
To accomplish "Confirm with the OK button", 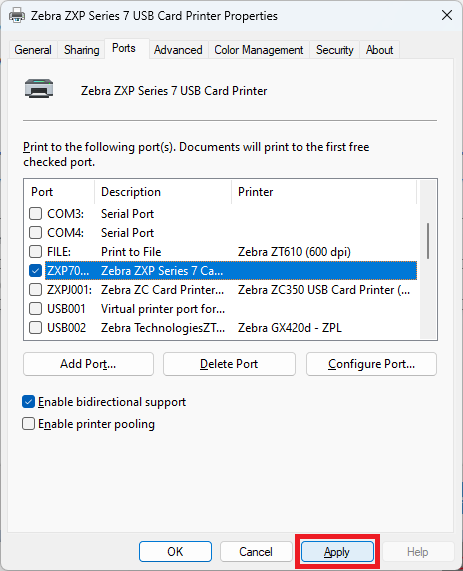I will (175, 552).
